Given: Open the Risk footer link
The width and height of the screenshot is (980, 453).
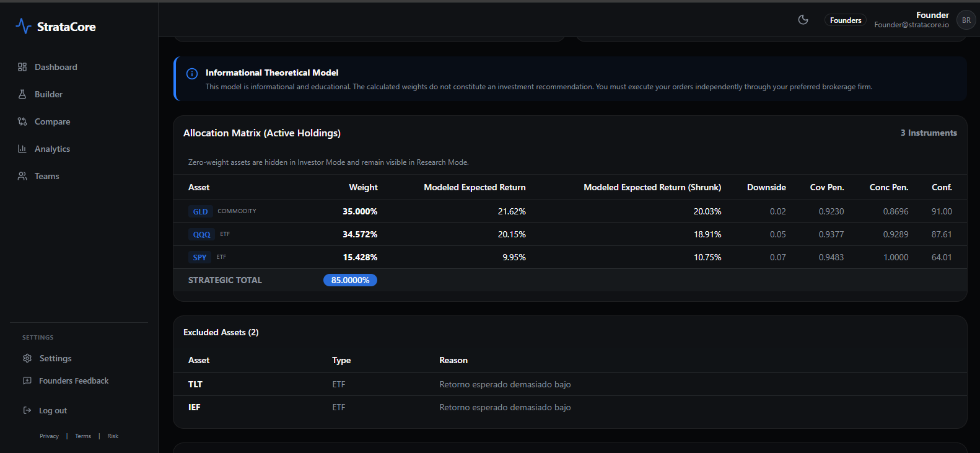Looking at the screenshot, I should (113, 436).
